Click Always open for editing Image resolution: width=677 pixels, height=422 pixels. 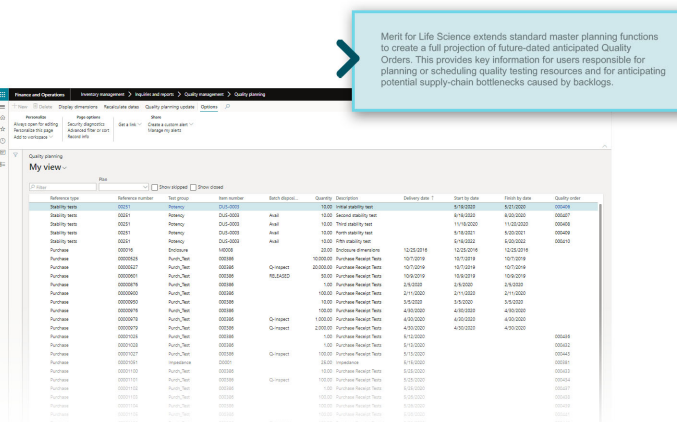click(35, 124)
